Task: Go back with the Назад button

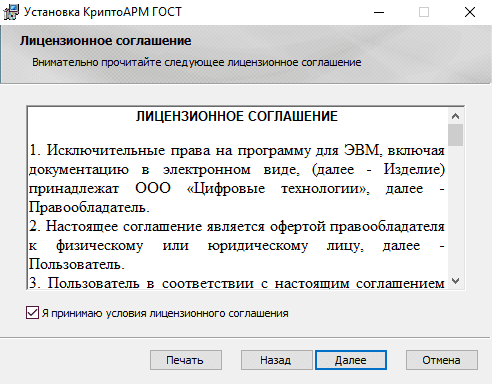Action: coord(276,360)
